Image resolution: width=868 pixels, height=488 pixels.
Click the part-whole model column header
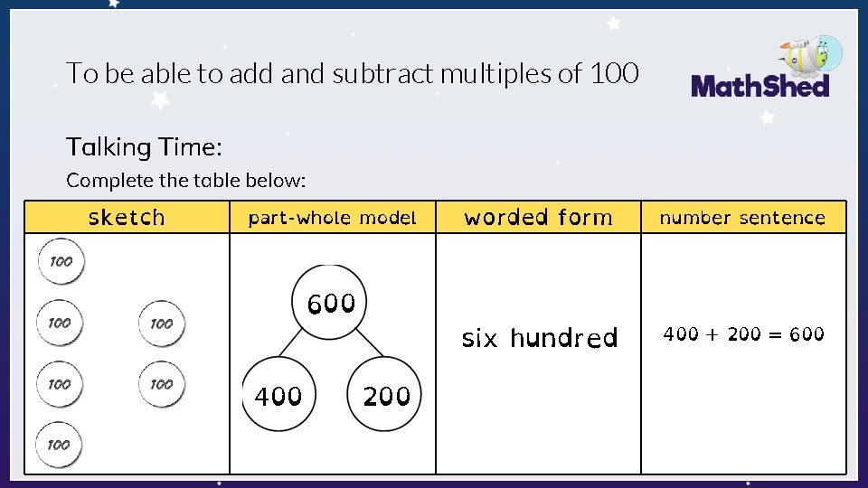pos(333,217)
